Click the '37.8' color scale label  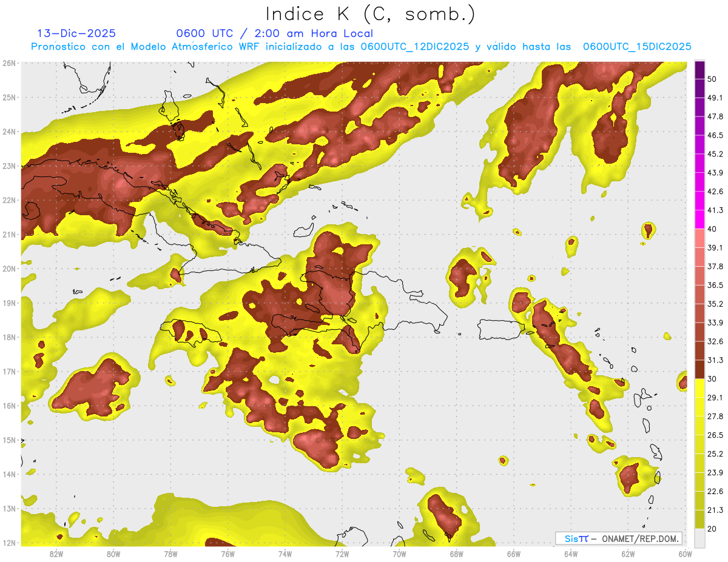[715, 267]
